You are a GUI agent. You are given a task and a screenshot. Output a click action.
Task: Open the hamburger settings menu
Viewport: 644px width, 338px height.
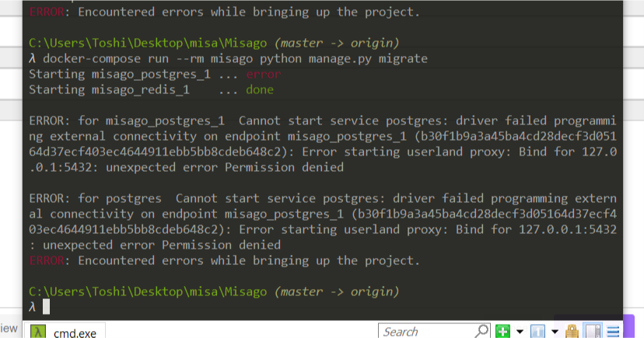click(614, 332)
